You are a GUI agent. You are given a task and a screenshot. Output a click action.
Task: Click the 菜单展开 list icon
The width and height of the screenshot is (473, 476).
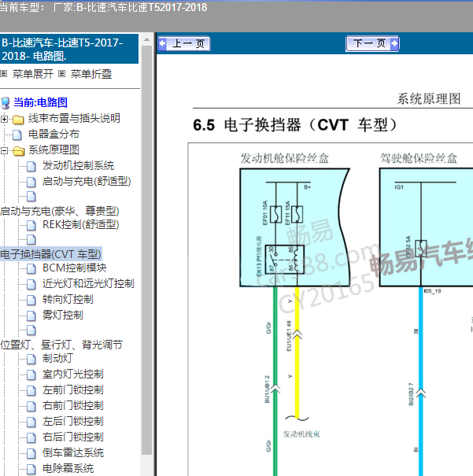coord(4,73)
